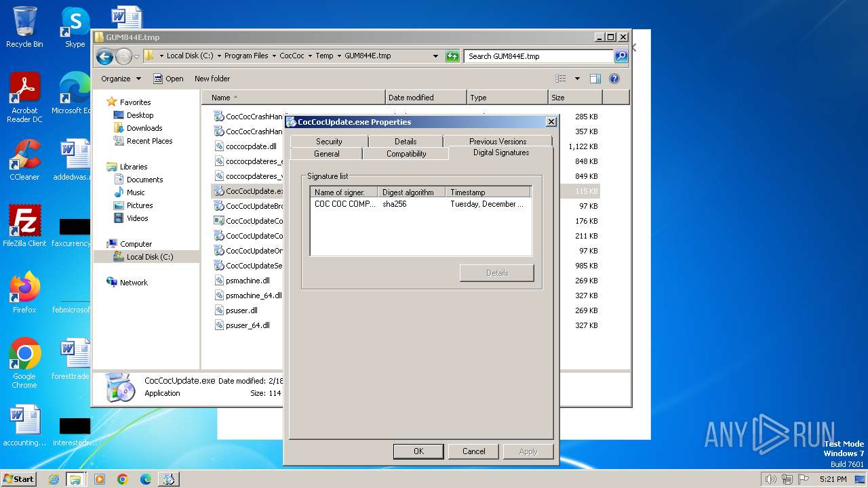
Task: Click the Explorer Back navigation arrow
Action: (104, 56)
